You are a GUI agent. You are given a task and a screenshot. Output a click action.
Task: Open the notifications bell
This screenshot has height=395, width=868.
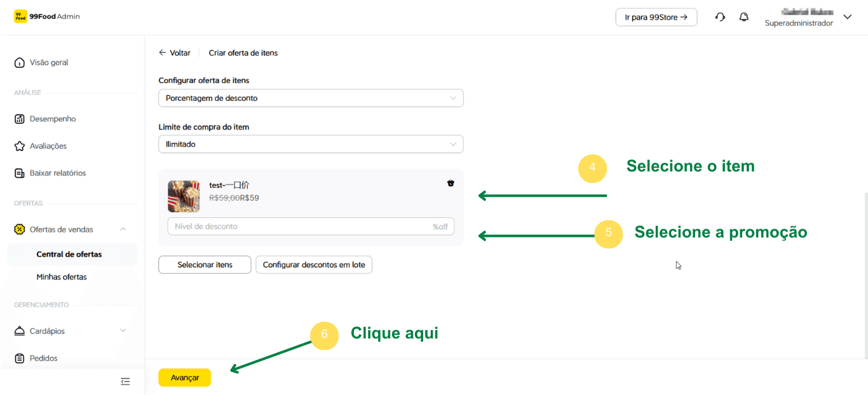click(x=744, y=17)
